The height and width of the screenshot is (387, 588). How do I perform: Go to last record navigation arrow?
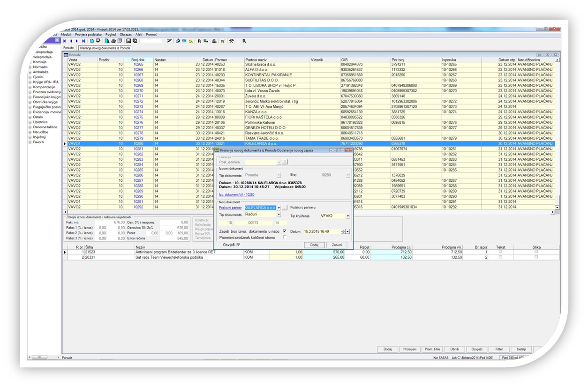point(83,41)
